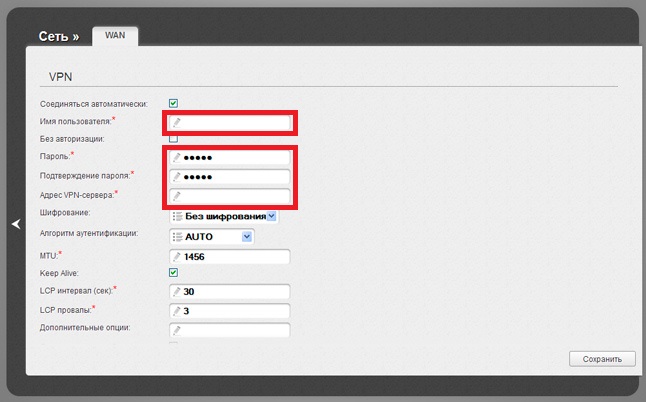Click the Подтверждение пароля input field

click(229, 177)
